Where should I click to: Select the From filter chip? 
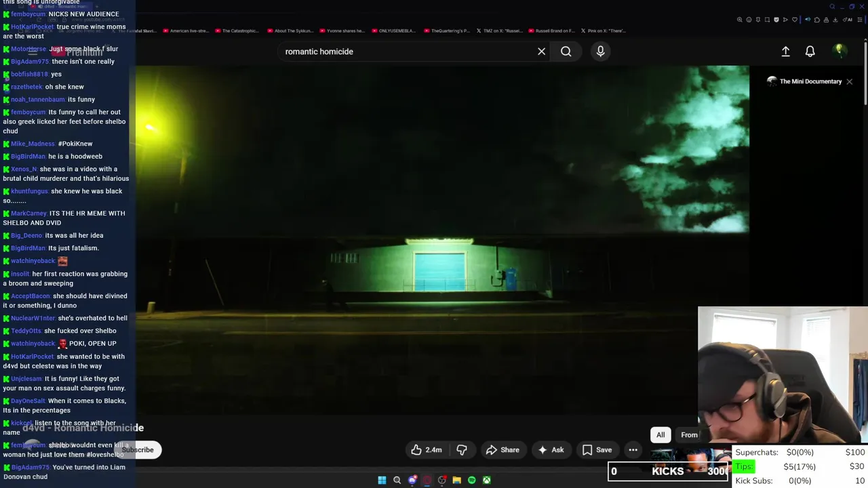tap(688, 435)
